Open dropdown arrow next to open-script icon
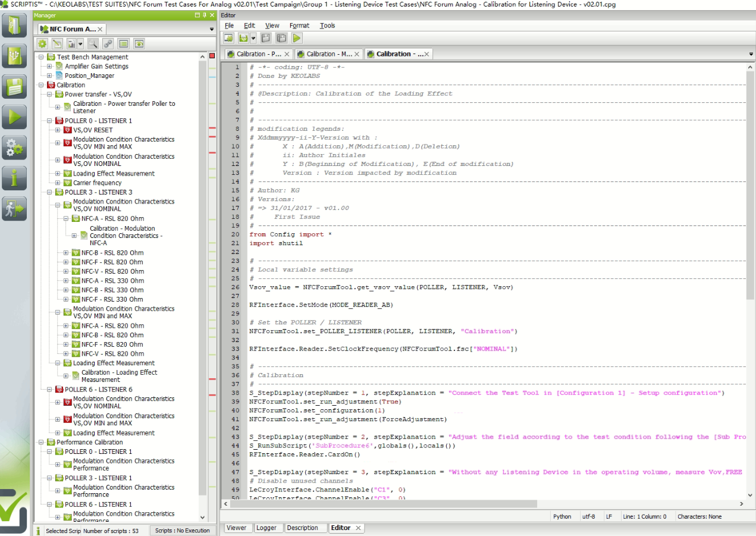This screenshot has width=756, height=536. [253, 38]
